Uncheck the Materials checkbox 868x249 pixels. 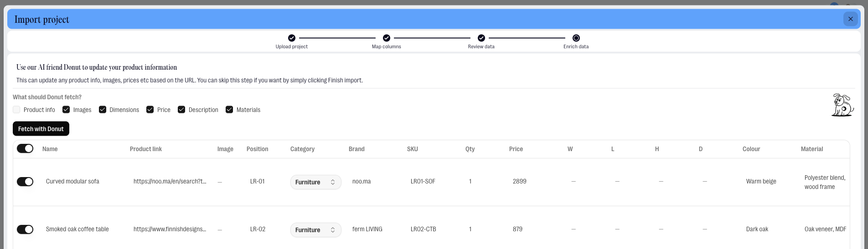point(229,110)
